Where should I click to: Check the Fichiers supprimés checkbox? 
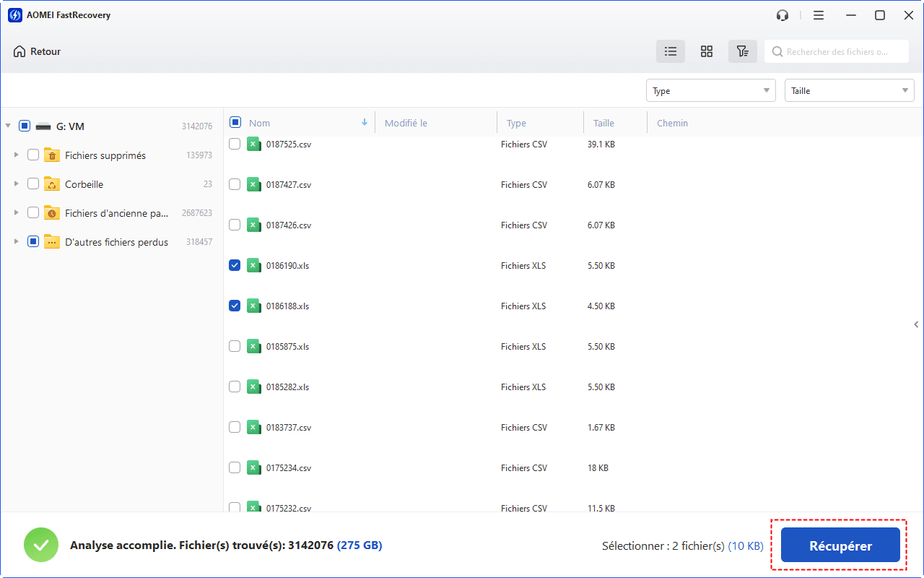point(33,155)
